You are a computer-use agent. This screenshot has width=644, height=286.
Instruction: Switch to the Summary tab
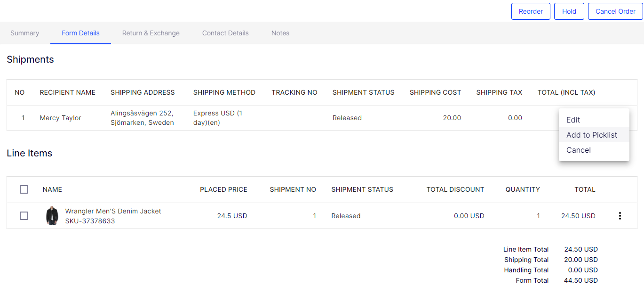coord(25,33)
